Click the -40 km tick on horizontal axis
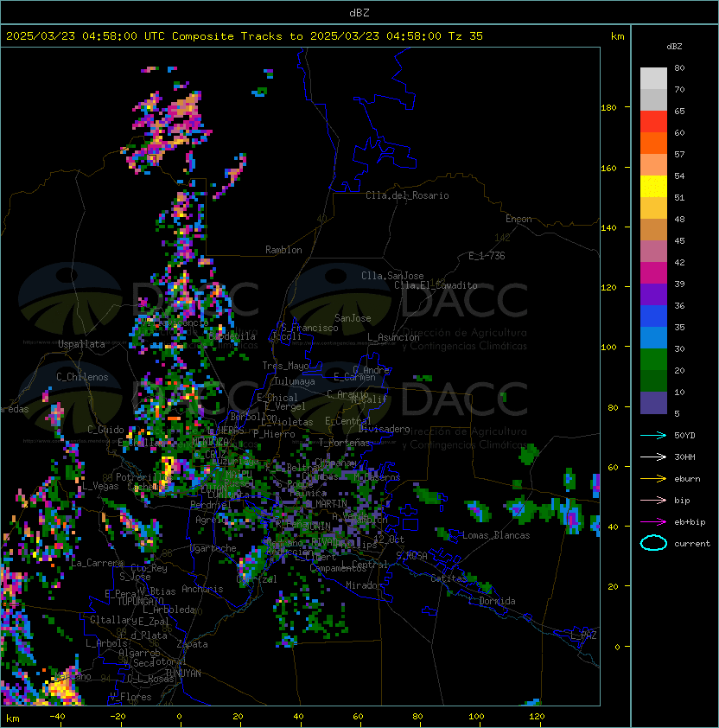 [x=57, y=717]
